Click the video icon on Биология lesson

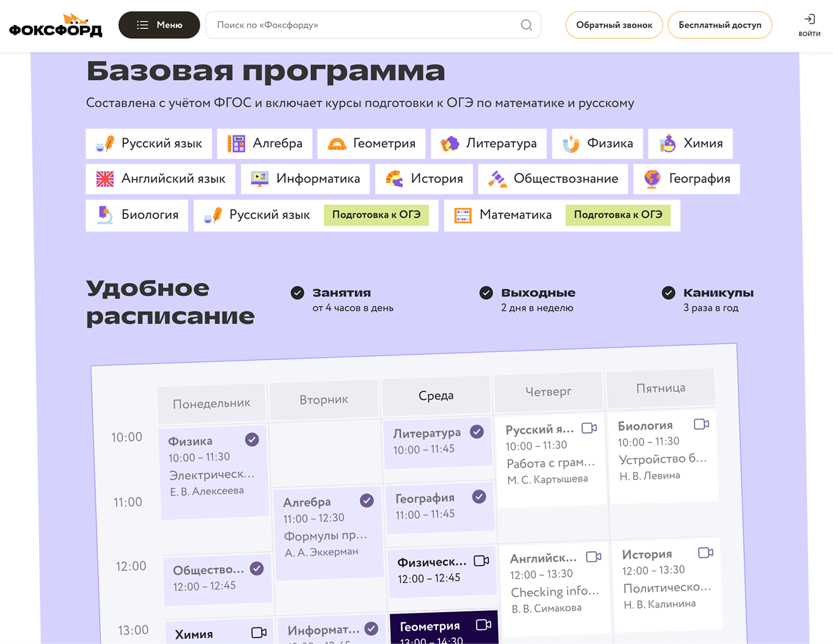pos(701,424)
